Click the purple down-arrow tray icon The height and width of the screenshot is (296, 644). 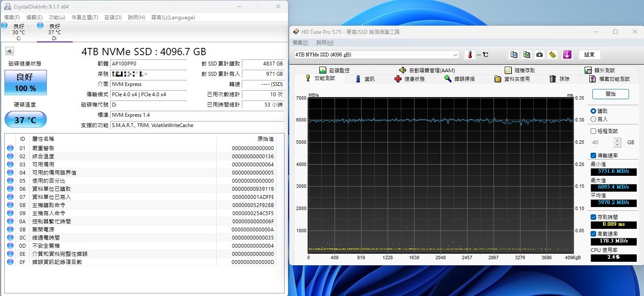567,55
